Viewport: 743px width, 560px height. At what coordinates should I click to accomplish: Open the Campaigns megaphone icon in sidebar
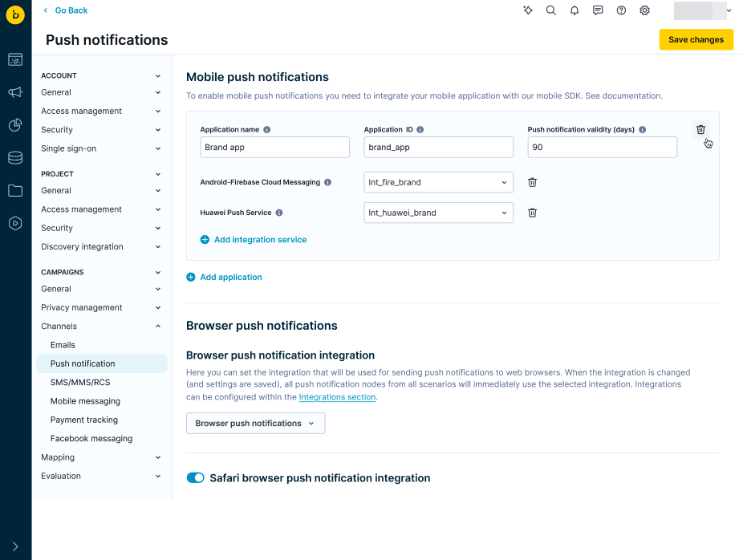click(x=14, y=92)
